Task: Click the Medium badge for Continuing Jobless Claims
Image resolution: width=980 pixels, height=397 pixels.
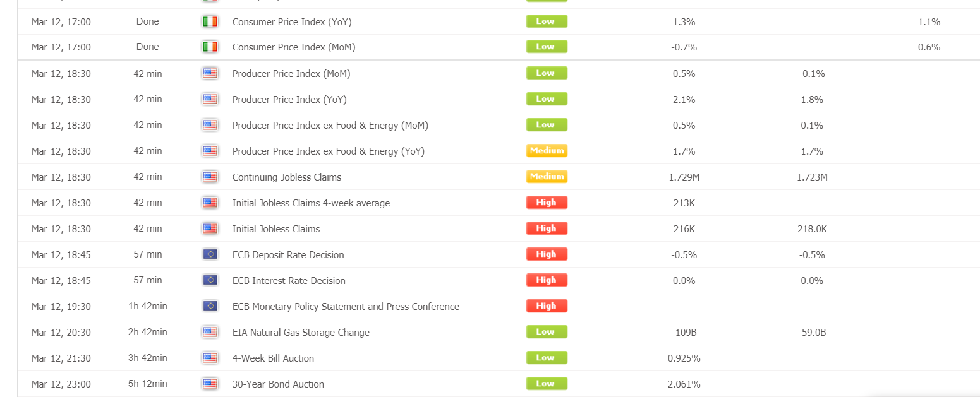Action: [x=547, y=177]
